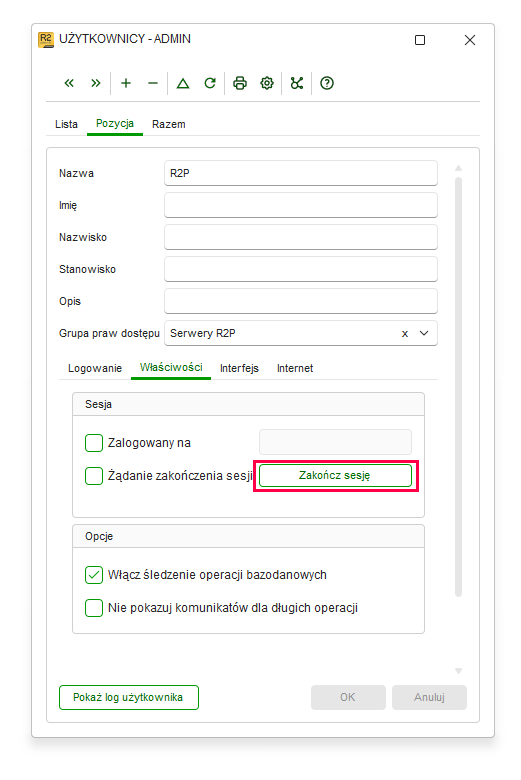Viewport: 521px width, 780px height.
Task: Click the triangle edit icon in toolbar
Action: 183,83
